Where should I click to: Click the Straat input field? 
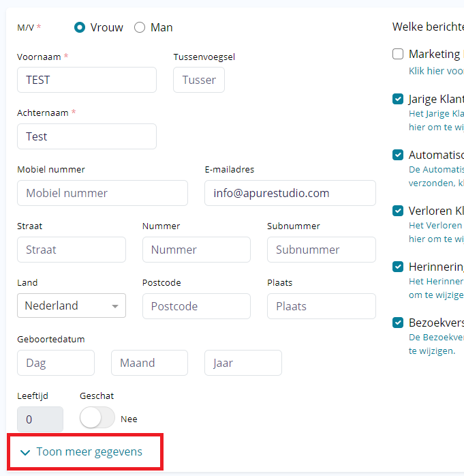(x=72, y=250)
